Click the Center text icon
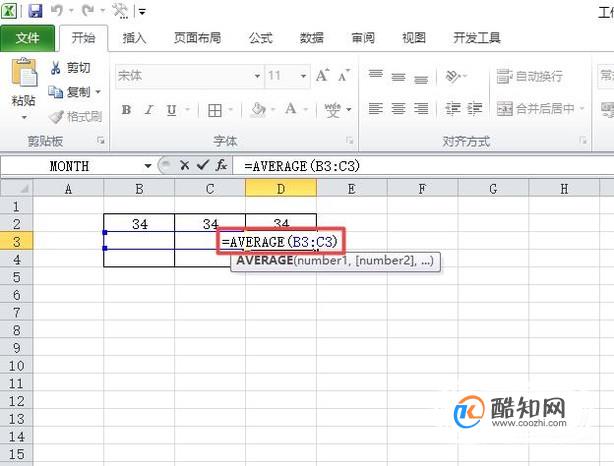Image resolution: width=614 pixels, height=466 pixels. (398, 108)
